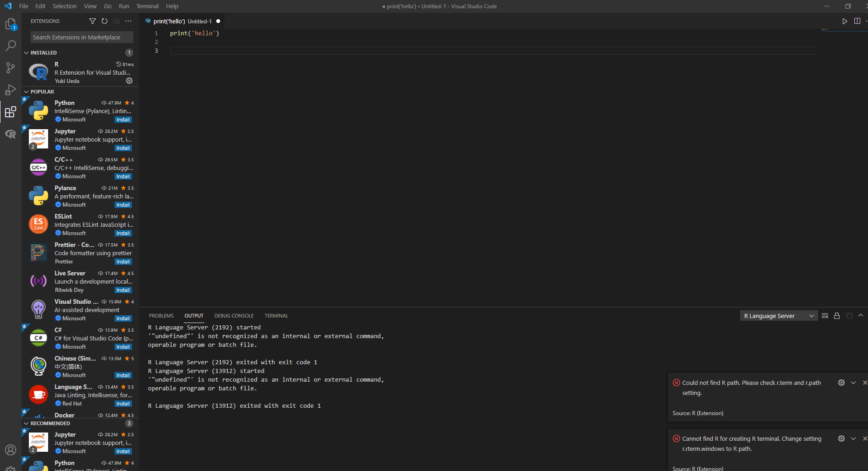
Task: Place cursor on editor line 3
Action: pos(494,50)
